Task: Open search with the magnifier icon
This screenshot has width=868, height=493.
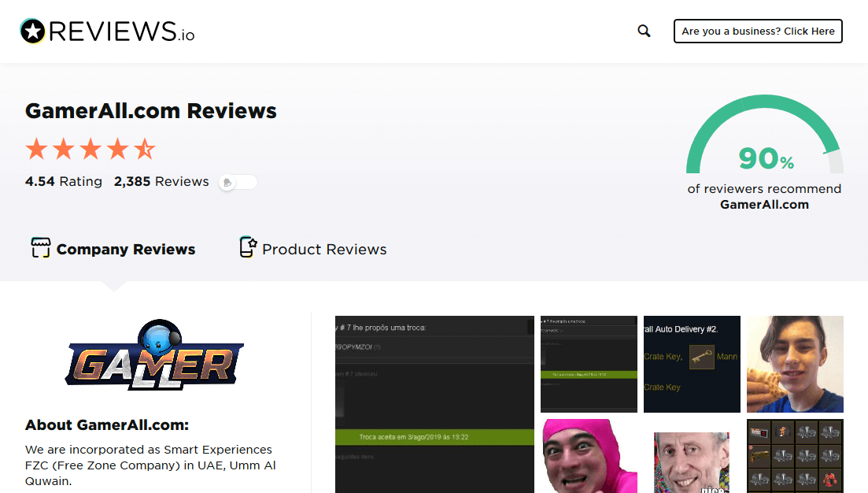Action: (x=644, y=31)
